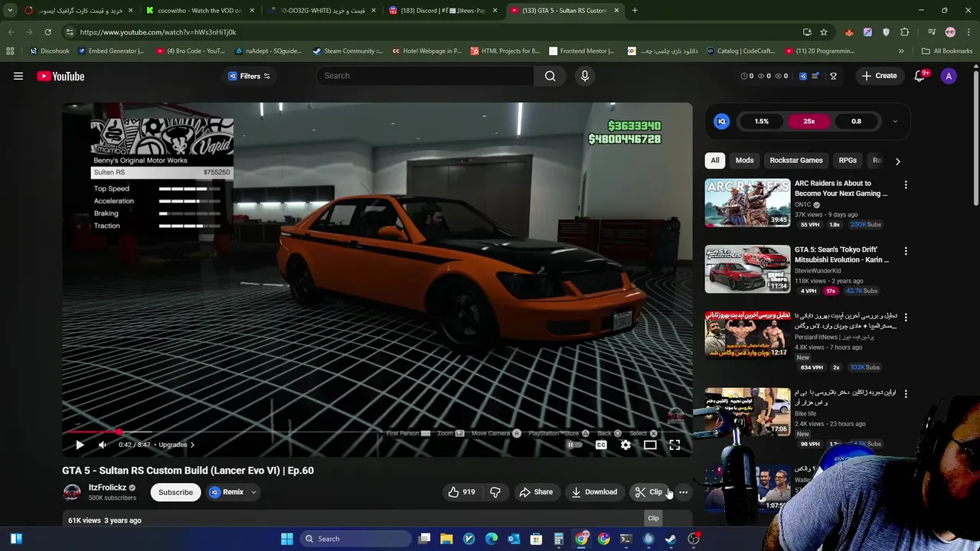Activate voice search microphone
Image resolution: width=980 pixels, height=551 pixels.
coord(585,76)
